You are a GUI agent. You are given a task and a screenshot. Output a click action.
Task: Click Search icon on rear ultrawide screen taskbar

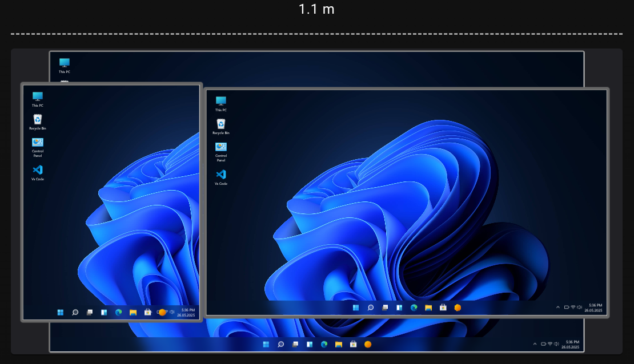(280, 344)
